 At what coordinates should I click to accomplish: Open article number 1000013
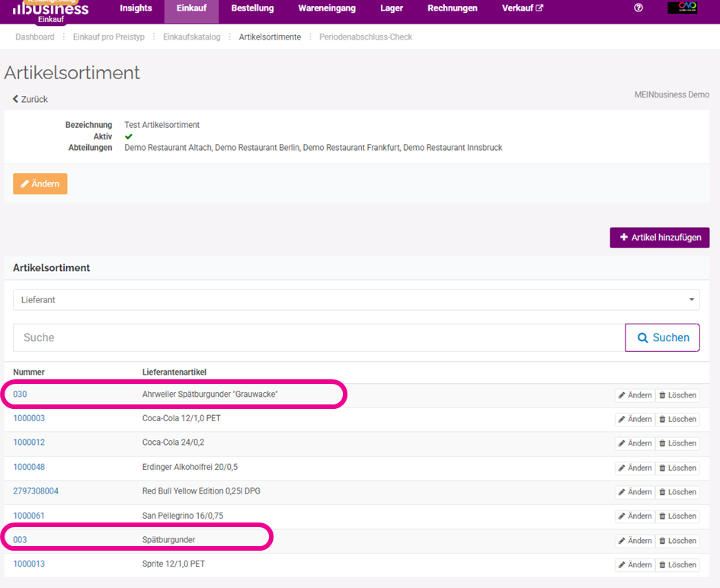click(29, 564)
